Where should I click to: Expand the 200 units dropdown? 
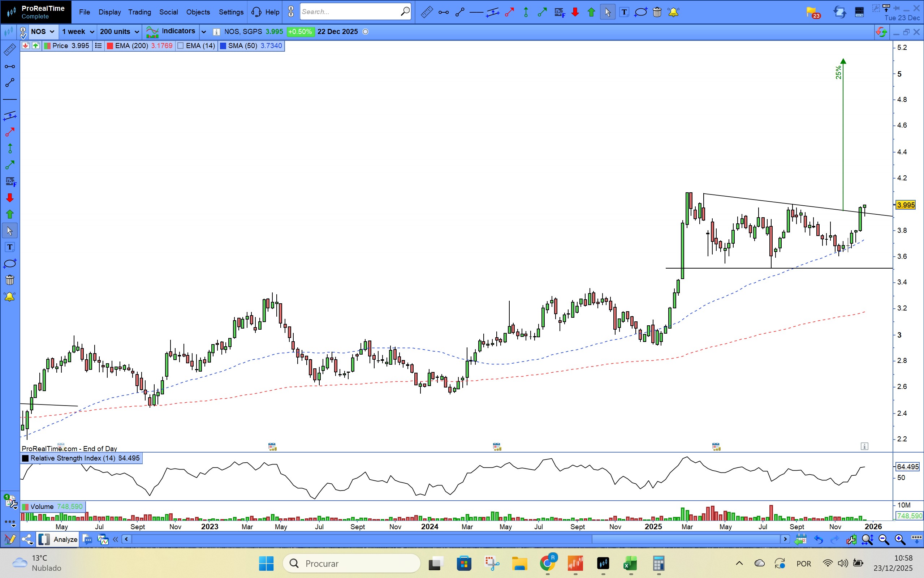pos(119,32)
